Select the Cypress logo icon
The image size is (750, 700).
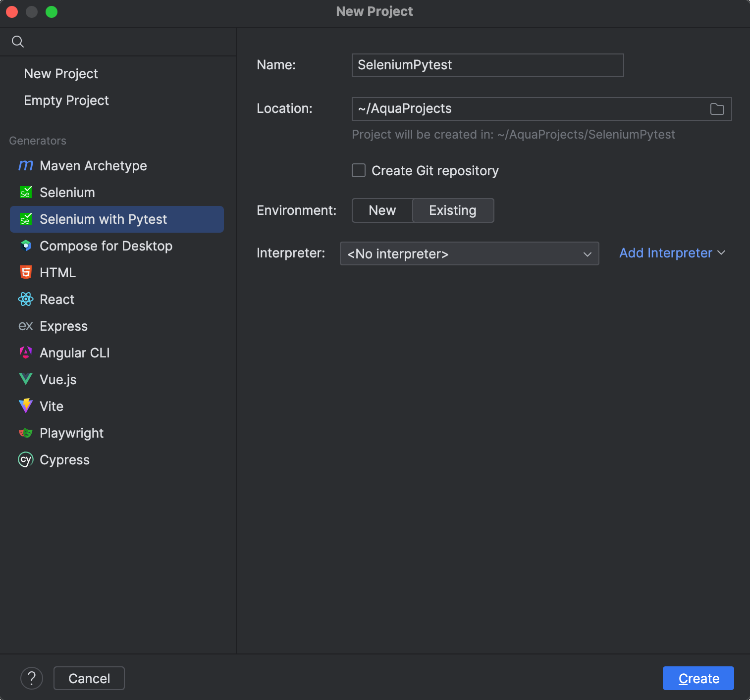click(26, 460)
